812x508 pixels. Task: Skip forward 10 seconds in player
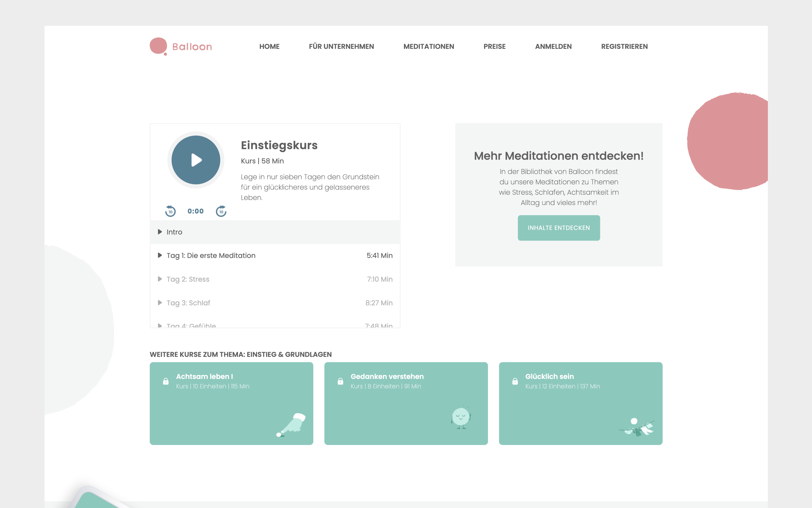221,211
